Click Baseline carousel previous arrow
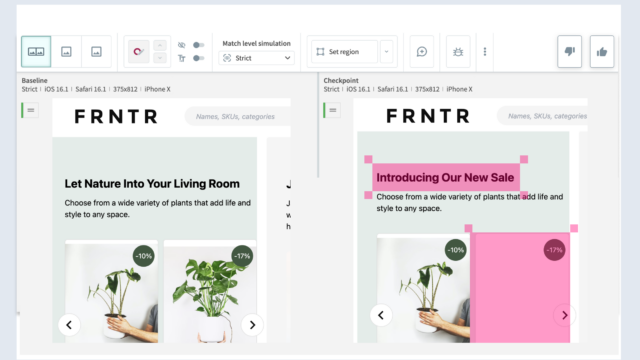Image resolution: width=640 pixels, height=360 pixels. click(69, 325)
